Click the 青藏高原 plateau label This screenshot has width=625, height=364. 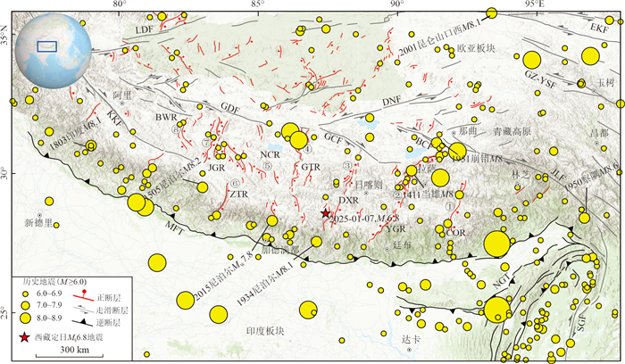(x=512, y=131)
